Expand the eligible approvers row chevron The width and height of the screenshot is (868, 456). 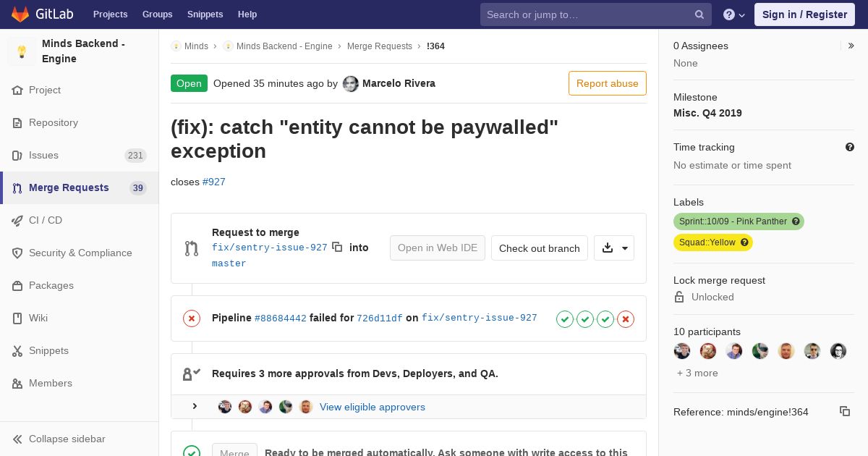195,406
